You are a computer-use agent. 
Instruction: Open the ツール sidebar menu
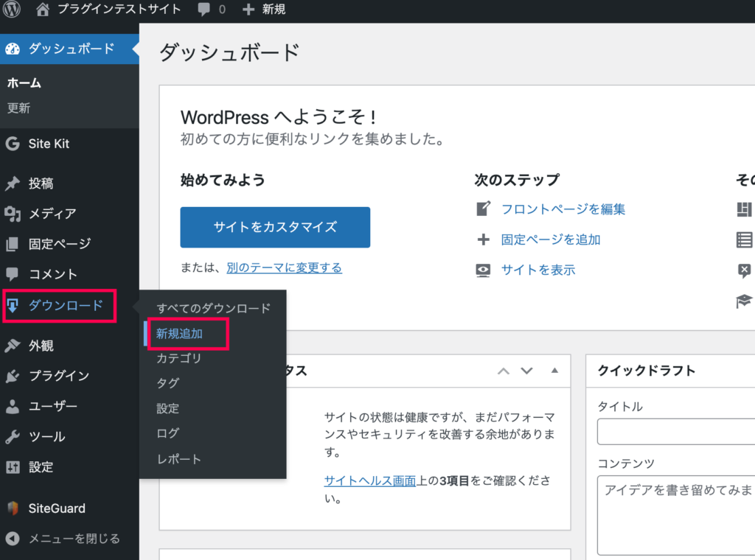47,437
